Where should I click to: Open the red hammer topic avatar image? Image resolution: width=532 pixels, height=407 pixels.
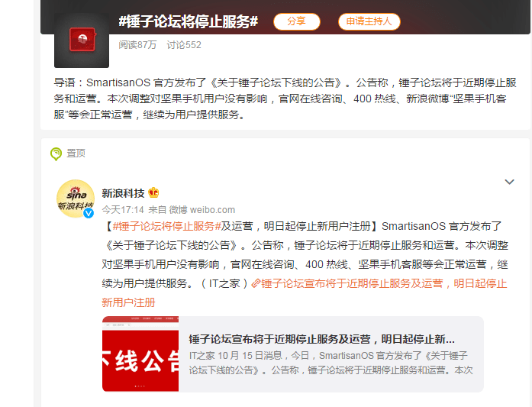82,40
